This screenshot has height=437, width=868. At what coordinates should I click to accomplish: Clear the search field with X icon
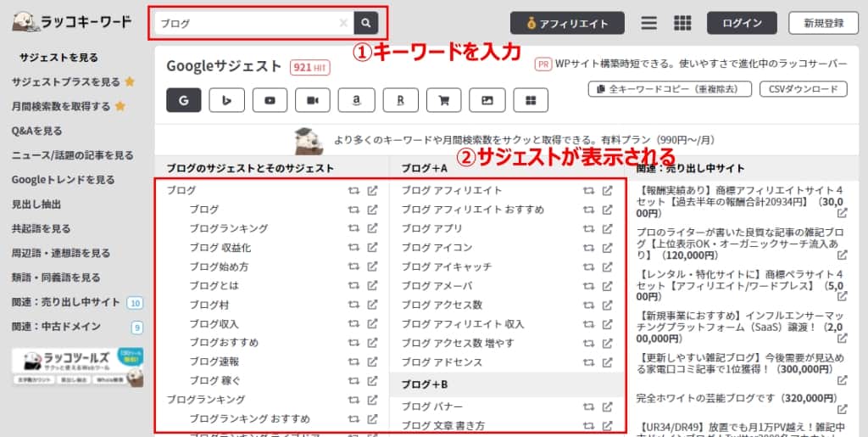tap(343, 23)
